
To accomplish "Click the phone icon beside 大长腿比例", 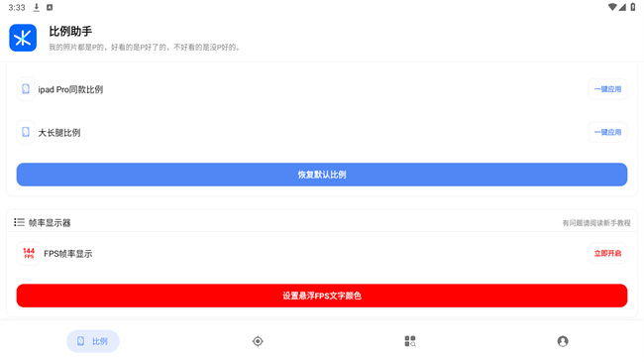I will (x=26, y=132).
